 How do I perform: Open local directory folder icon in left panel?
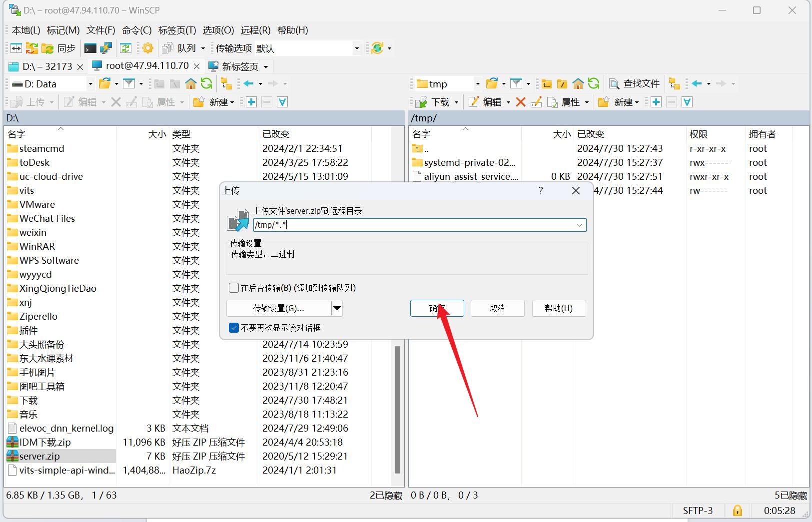(104, 83)
